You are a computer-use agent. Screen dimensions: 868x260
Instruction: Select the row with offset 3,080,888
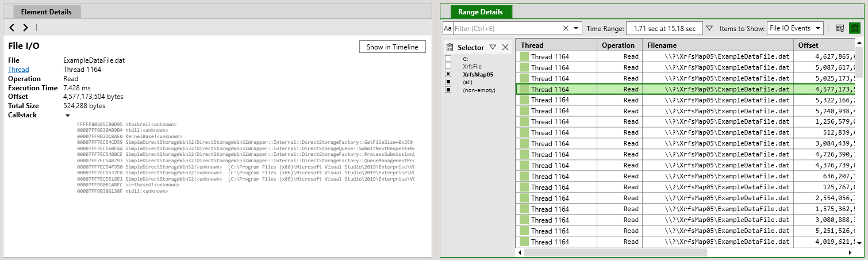point(685,220)
